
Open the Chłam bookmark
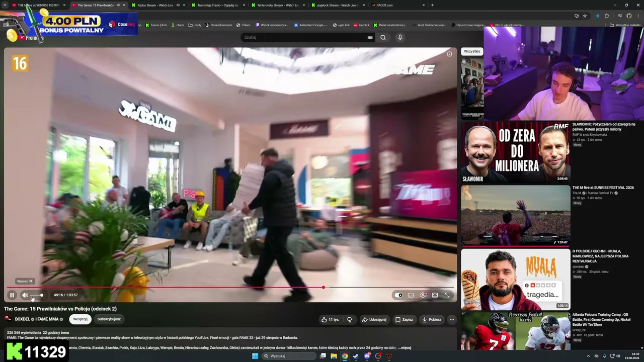point(244,25)
